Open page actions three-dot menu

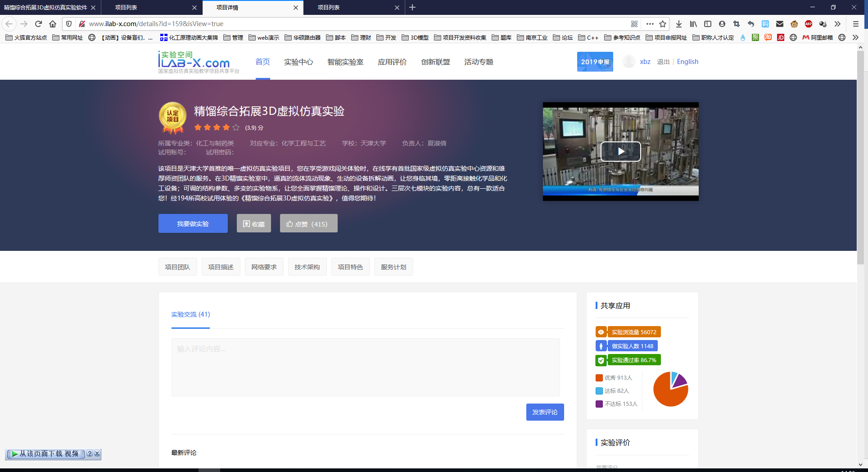coord(650,24)
